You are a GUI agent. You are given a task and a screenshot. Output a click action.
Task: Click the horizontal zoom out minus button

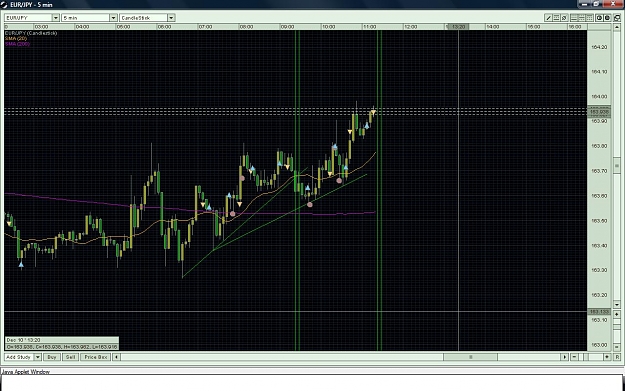574,357
